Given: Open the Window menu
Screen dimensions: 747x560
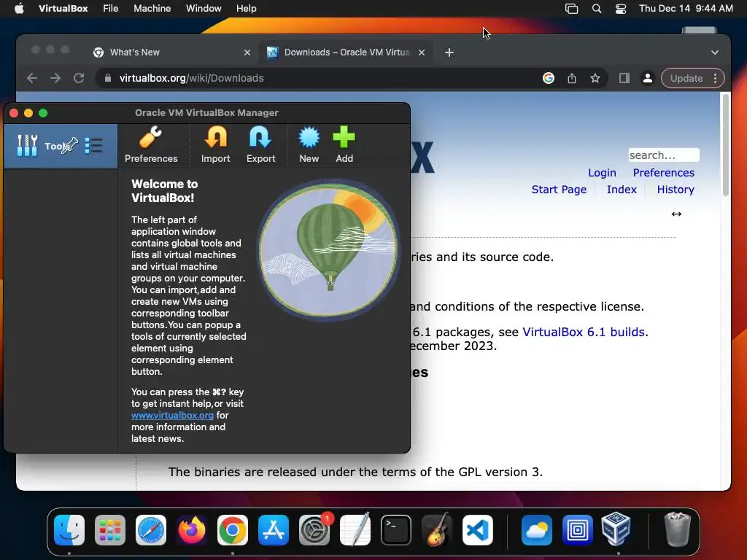Looking at the screenshot, I should [x=204, y=9].
